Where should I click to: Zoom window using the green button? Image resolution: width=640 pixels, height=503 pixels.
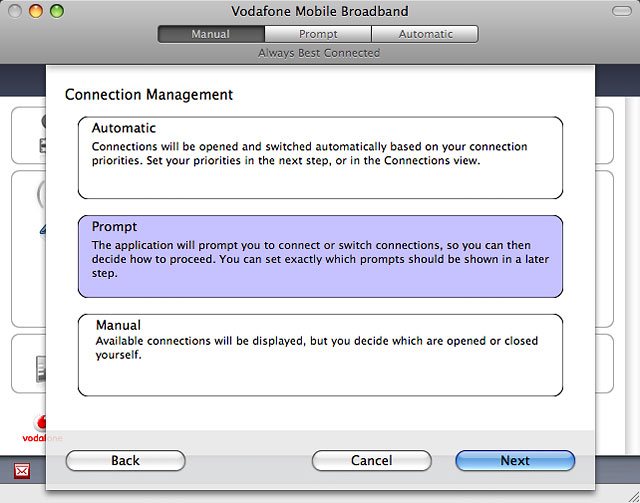click(58, 12)
